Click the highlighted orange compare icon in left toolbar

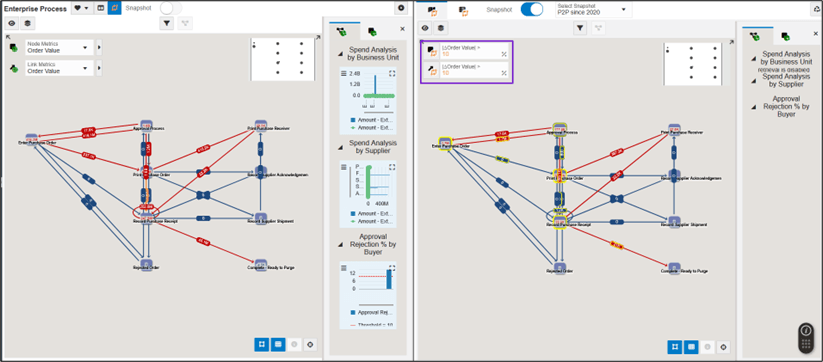114,8
